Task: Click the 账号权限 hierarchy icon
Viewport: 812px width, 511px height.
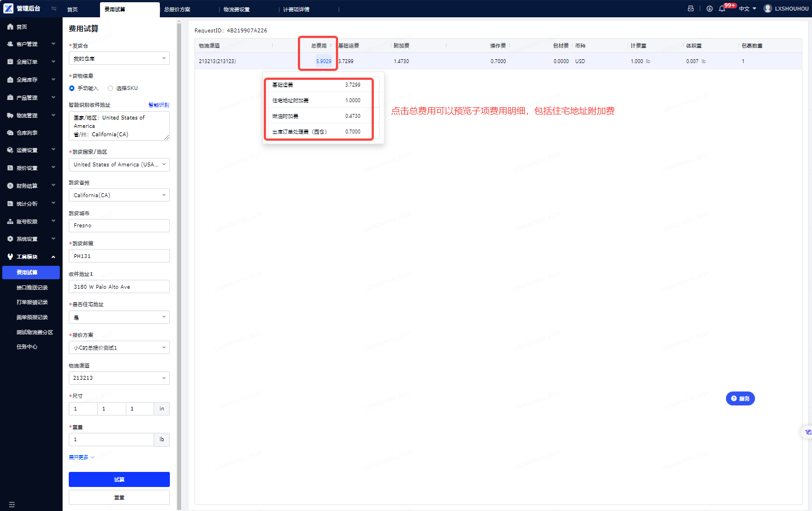Action: (x=10, y=222)
